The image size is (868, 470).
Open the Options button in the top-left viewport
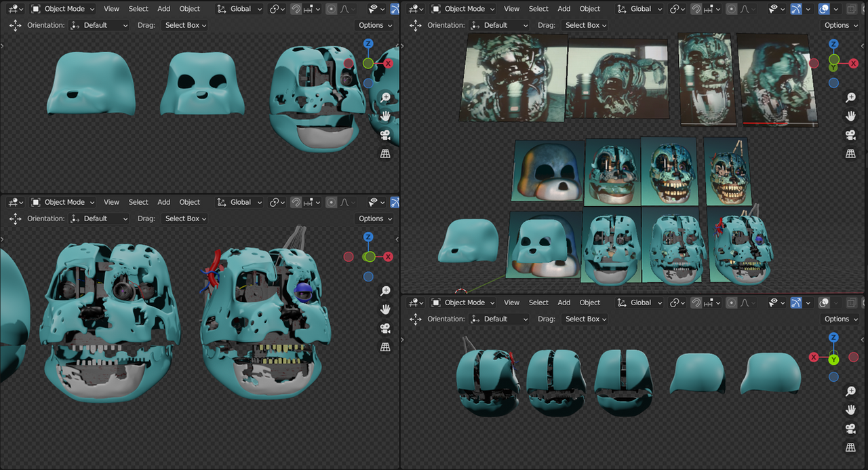(375, 25)
